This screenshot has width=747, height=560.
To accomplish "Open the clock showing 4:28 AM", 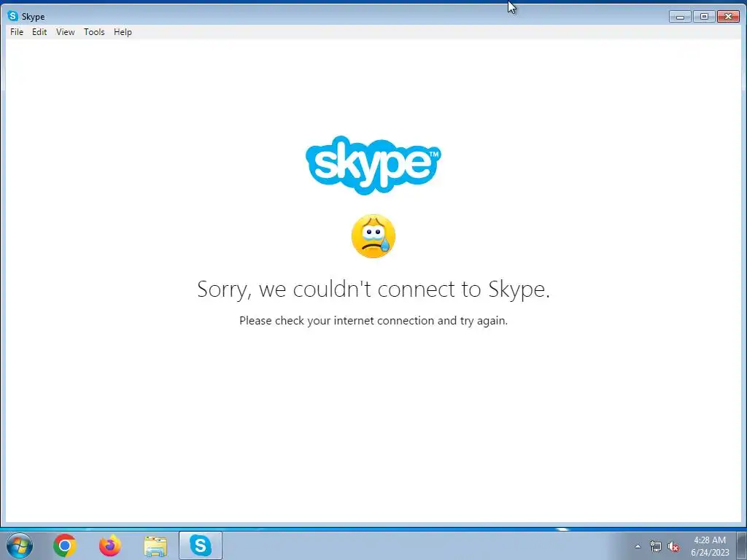I will pyautogui.click(x=710, y=546).
